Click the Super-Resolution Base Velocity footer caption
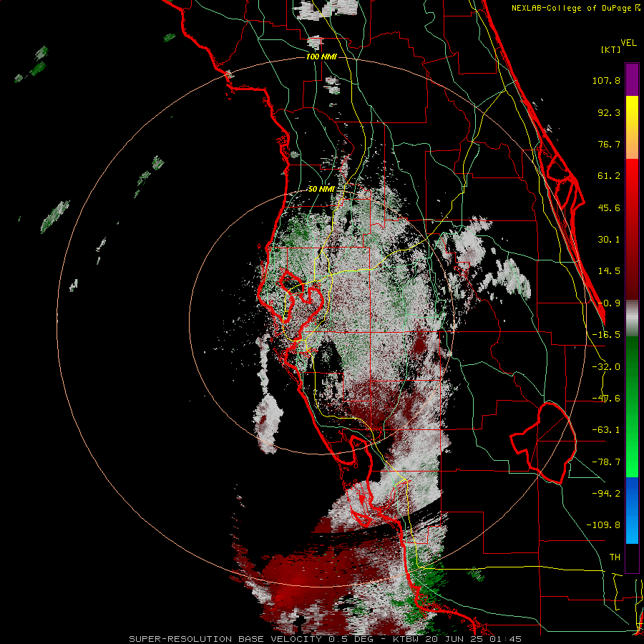Viewport: 644px width, 644px height. (x=326, y=639)
